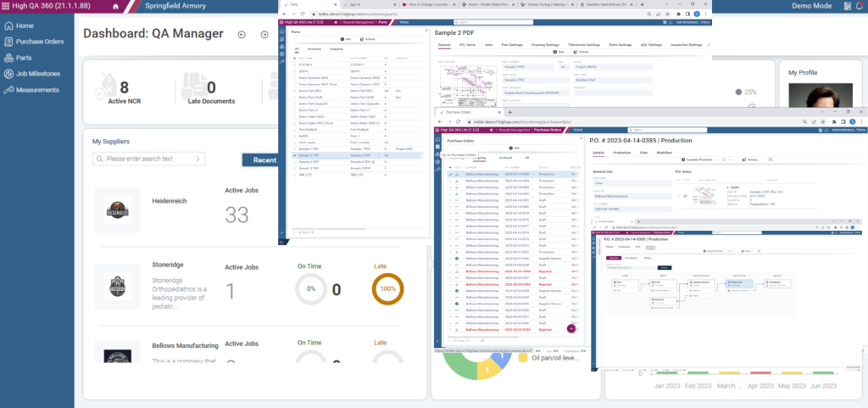Tick the checkbox for Demo Part (BO)
The image size is (868, 408).
tap(295, 91)
